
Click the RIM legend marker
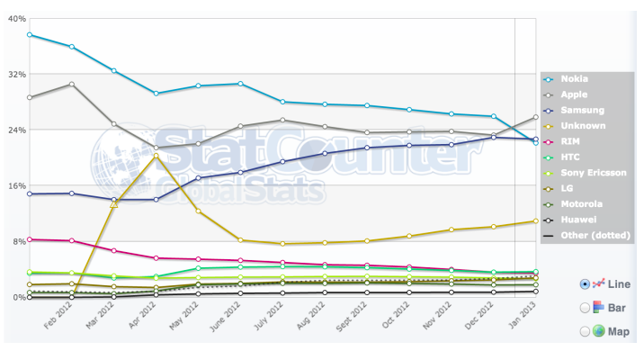(549, 142)
